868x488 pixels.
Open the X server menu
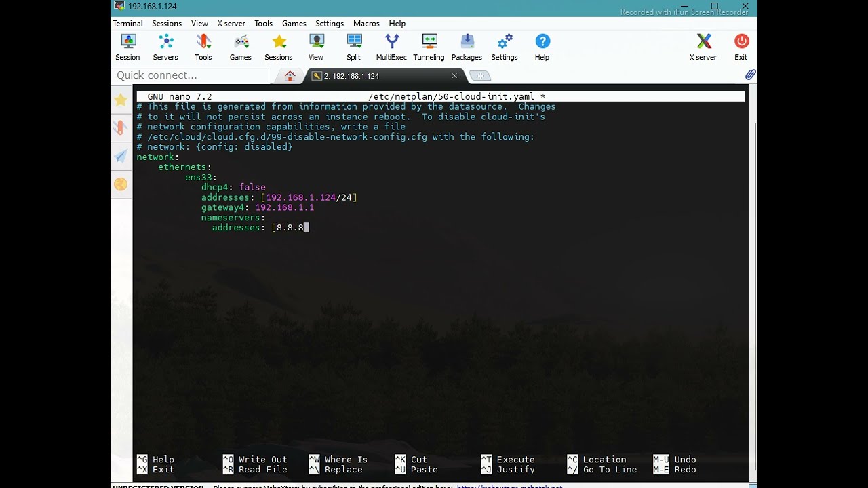pos(231,24)
